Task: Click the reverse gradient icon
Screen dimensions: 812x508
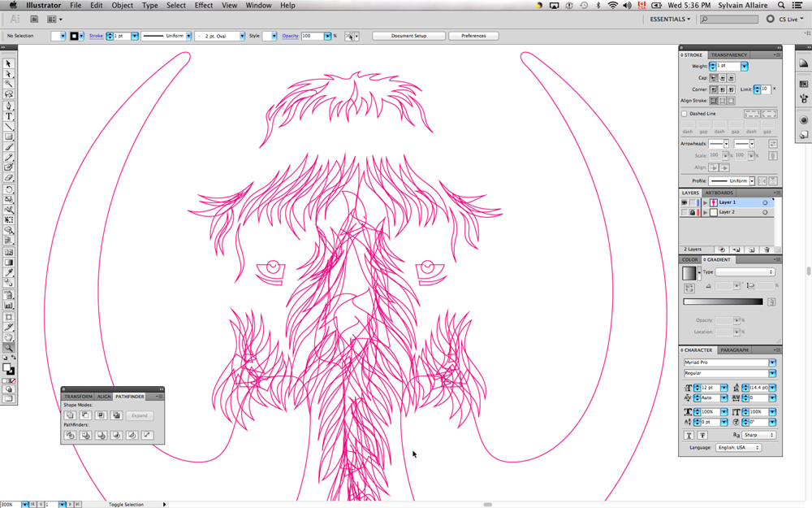Action: [x=689, y=287]
